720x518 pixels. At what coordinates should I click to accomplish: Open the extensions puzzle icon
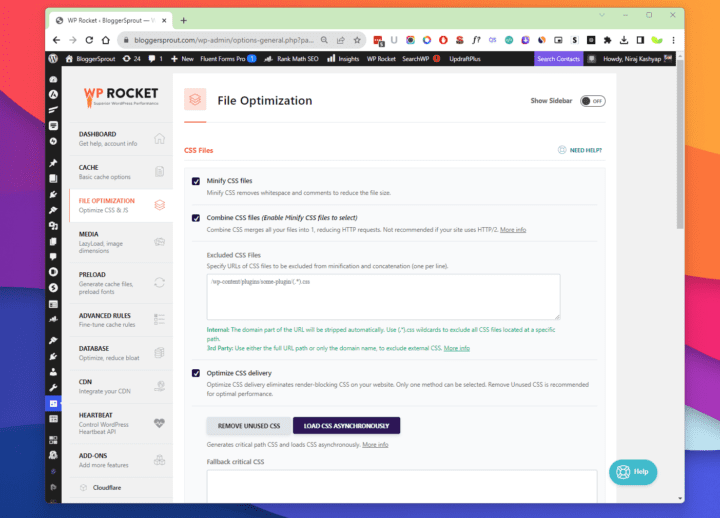click(x=608, y=40)
